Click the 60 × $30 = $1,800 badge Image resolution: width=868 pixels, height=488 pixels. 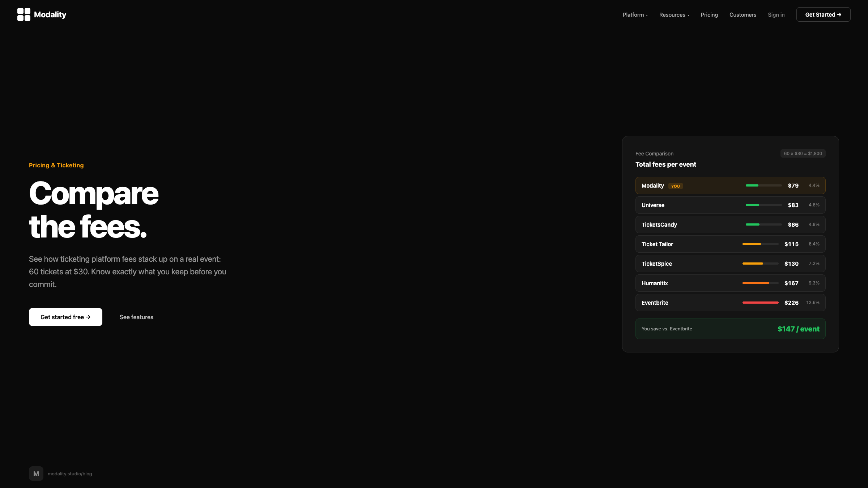(803, 154)
